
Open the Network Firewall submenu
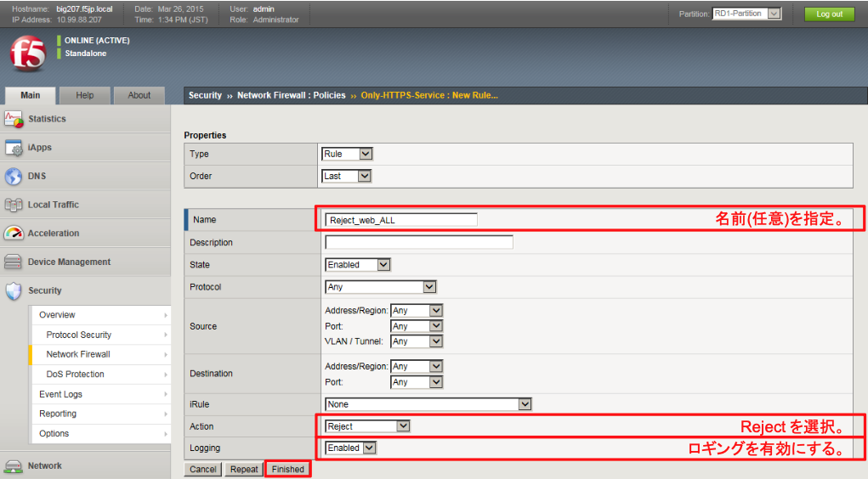click(x=100, y=354)
